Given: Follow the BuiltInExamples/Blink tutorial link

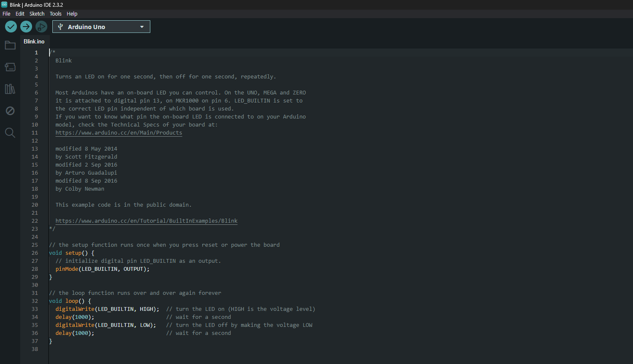Looking at the screenshot, I should tap(147, 221).
